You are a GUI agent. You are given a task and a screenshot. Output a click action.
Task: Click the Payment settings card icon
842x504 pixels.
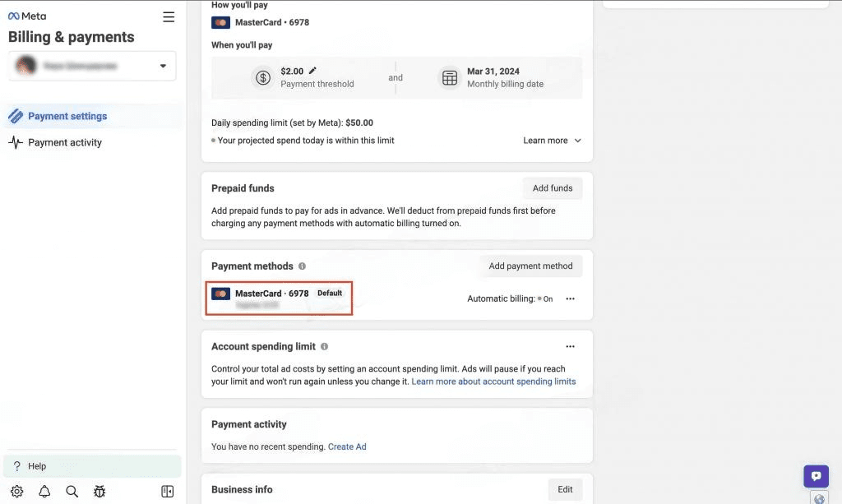[x=16, y=116]
